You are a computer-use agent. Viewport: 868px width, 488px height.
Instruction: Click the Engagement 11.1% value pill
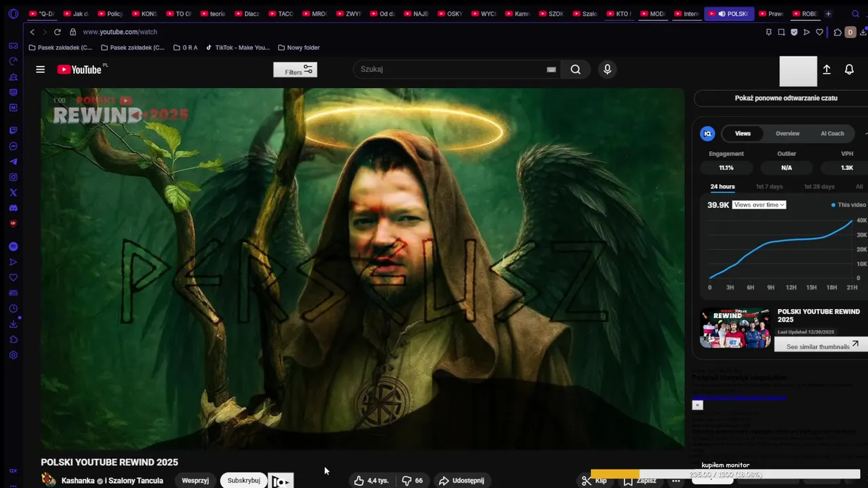726,167
